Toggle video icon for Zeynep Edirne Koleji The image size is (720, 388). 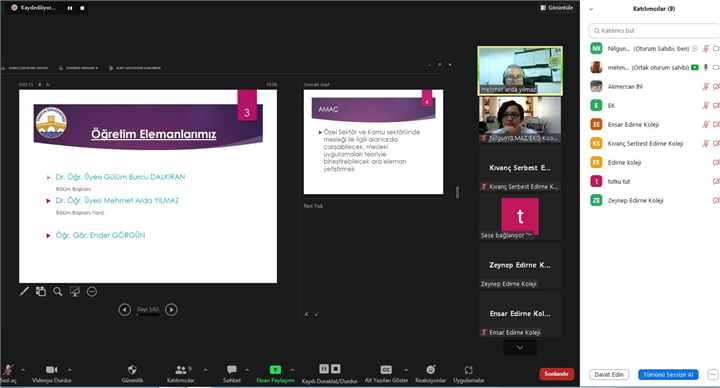716,200
